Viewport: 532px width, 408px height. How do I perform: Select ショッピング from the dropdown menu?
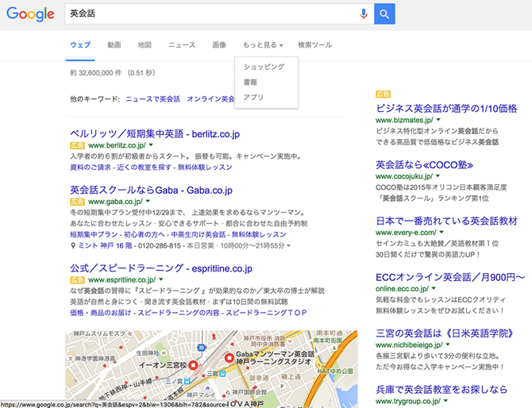pos(264,67)
